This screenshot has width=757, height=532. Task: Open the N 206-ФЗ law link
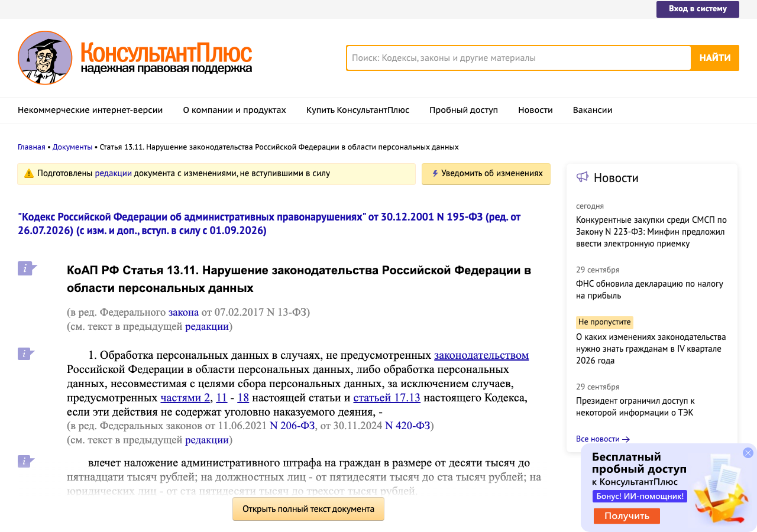[292, 426]
